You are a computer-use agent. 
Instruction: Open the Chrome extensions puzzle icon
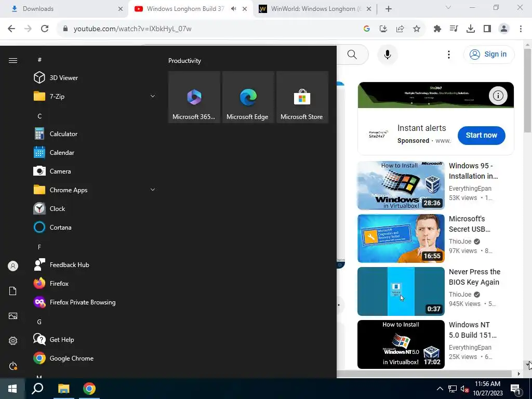tap(437, 29)
